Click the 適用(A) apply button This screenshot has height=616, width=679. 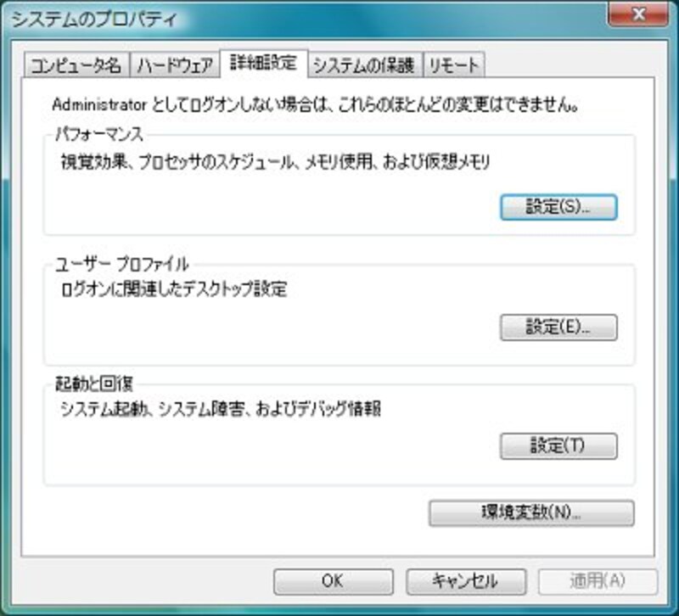coord(598,581)
